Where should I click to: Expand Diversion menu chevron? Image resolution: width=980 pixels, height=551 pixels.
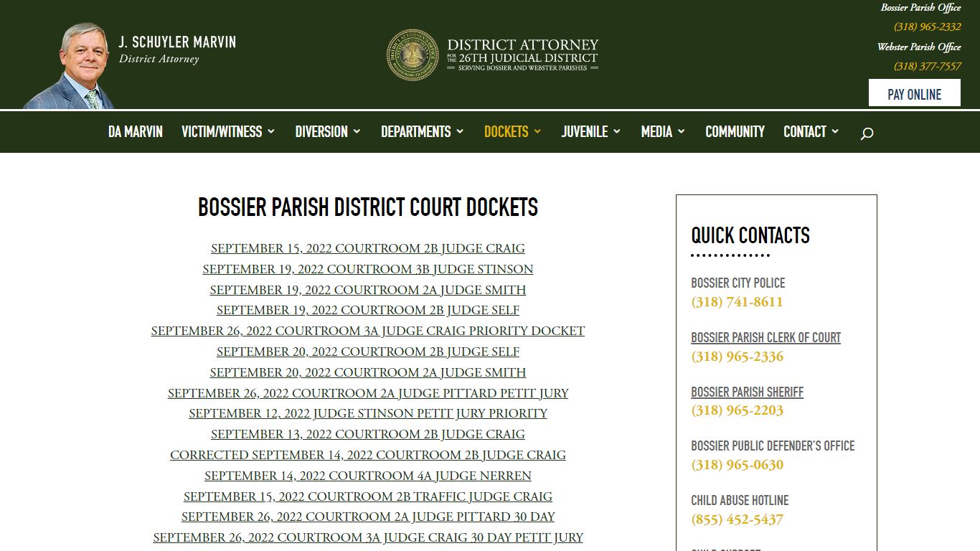pyautogui.click(x=357, y=131)
